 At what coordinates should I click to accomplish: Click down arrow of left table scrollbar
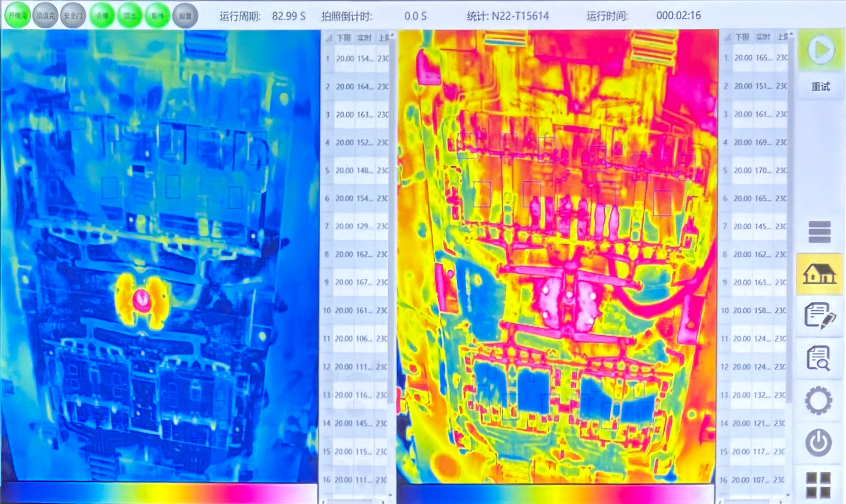tap(390, 495)
